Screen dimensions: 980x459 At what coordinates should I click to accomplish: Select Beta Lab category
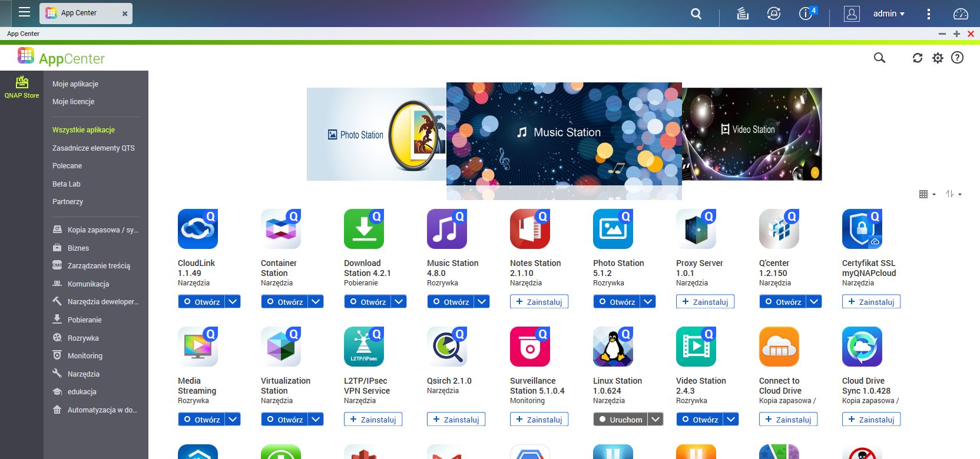pos(67,184)
